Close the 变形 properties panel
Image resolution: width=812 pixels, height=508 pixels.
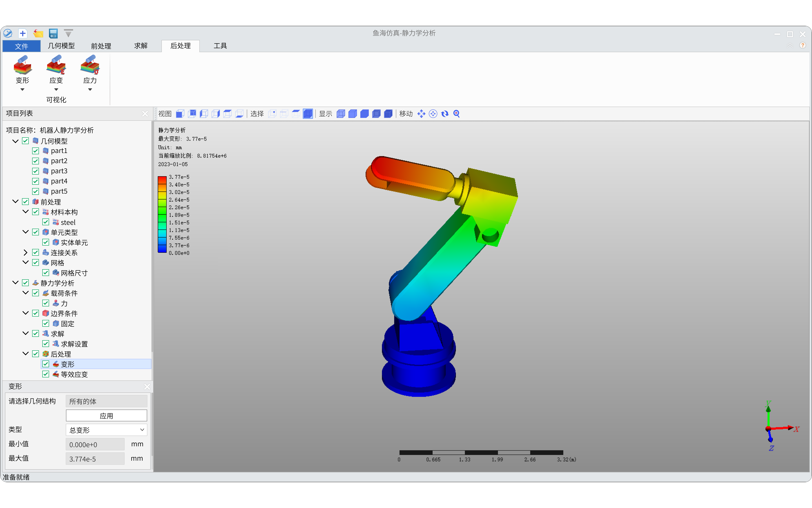(147, 387)
